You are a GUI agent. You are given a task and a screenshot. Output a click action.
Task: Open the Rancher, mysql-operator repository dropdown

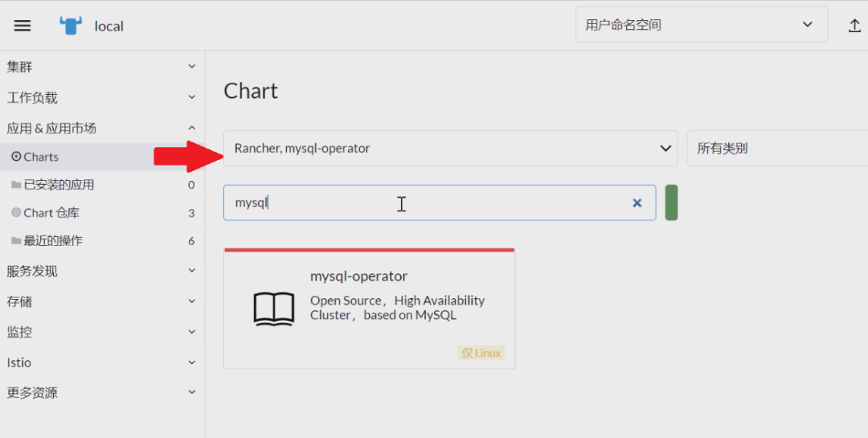451,149
